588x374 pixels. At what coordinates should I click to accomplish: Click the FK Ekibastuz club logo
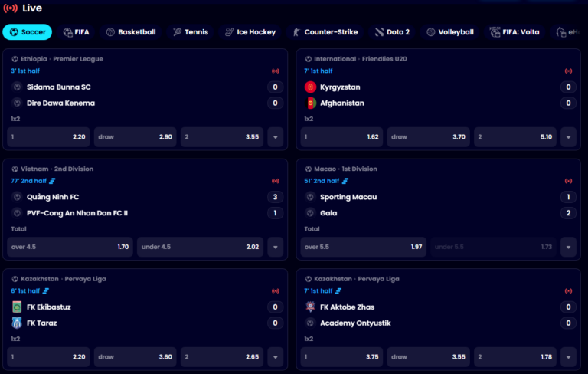coord(17,307)
